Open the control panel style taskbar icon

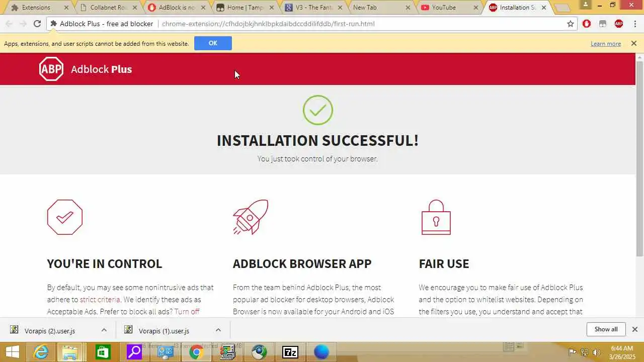[165, 352]
